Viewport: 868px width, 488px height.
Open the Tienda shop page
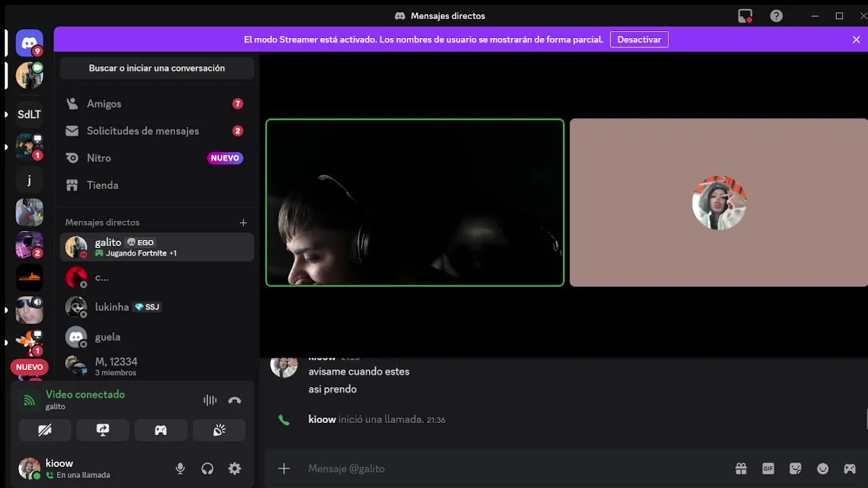157,185
